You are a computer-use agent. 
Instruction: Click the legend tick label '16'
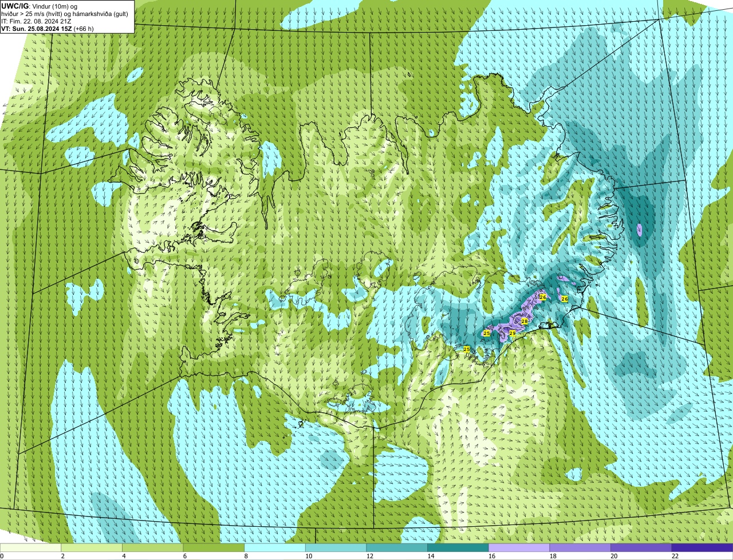[x=492, y=555]
